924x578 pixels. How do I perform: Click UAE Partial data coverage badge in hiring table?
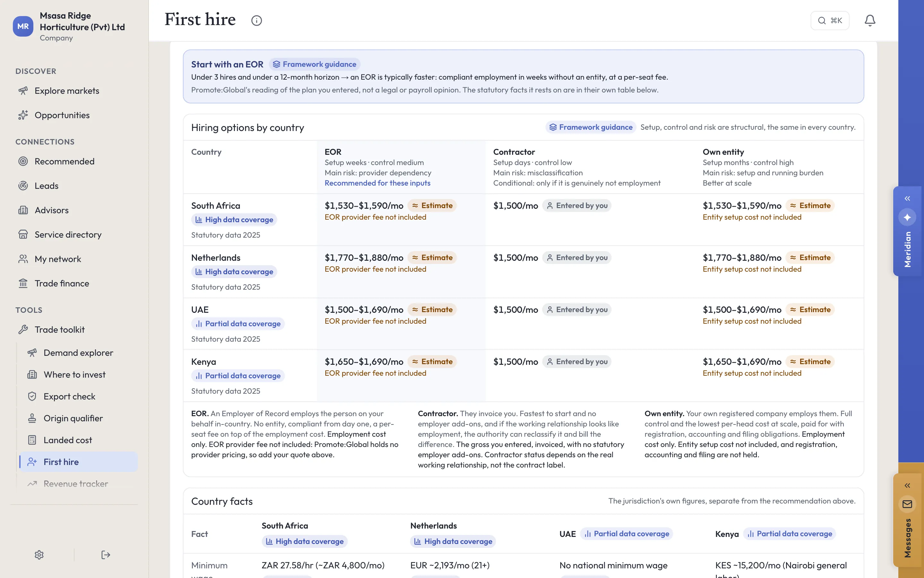(238, 324)
